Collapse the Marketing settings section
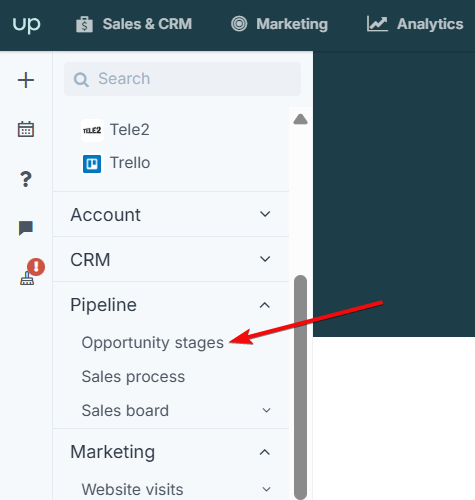 (265, 452)
